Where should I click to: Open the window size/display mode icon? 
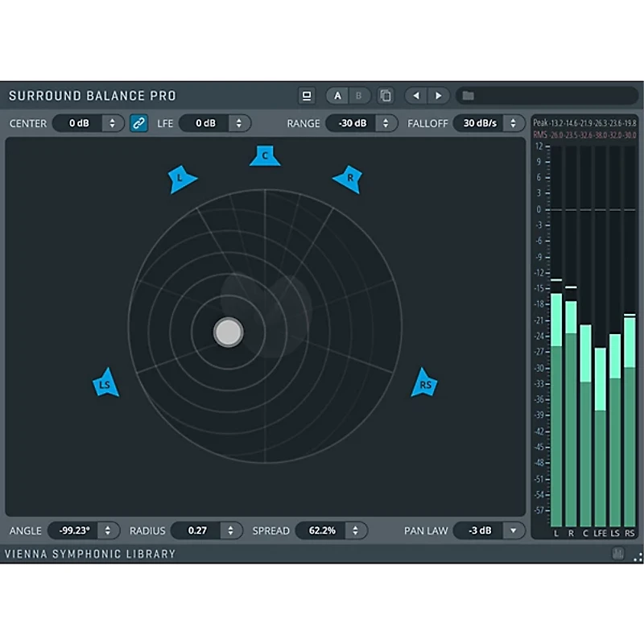(x=307, y=96)
